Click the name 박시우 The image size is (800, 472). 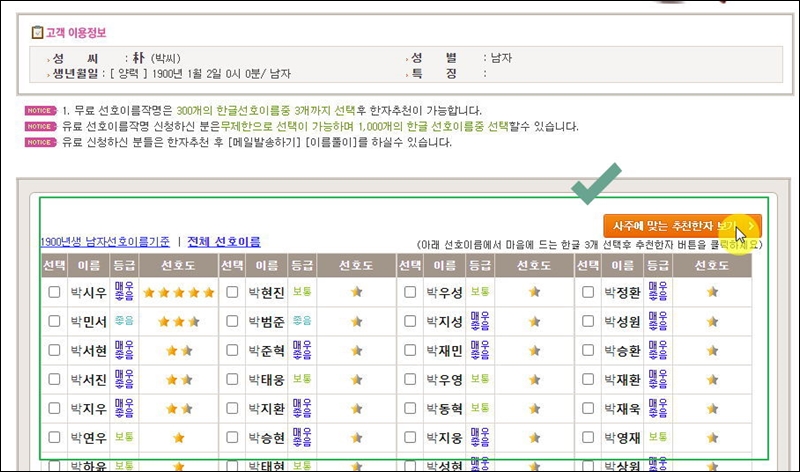click(x=88, y=293)
